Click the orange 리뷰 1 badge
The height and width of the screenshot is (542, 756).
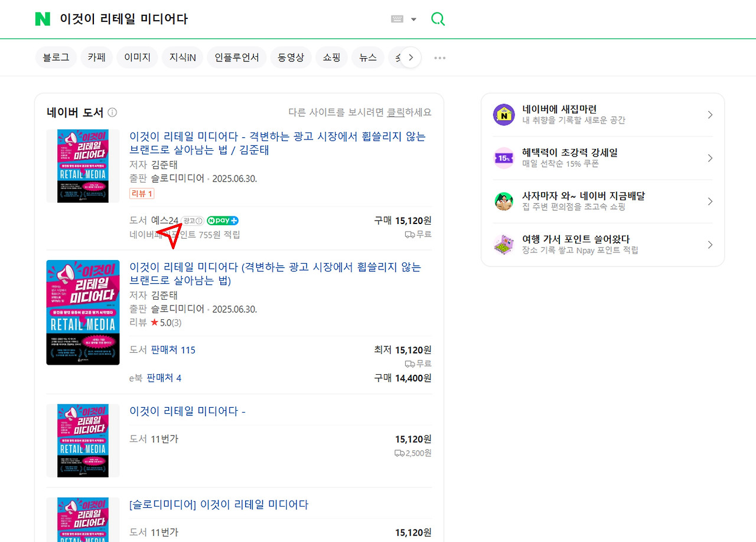142,193
